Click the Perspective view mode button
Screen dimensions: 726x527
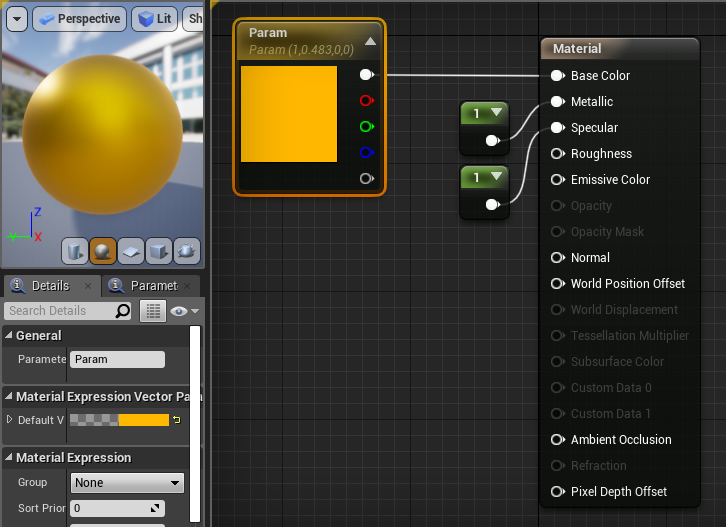pos(78,19)
